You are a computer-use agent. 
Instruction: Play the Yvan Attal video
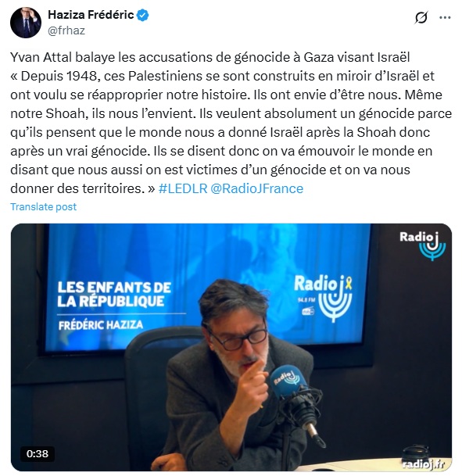coord(231,347)
